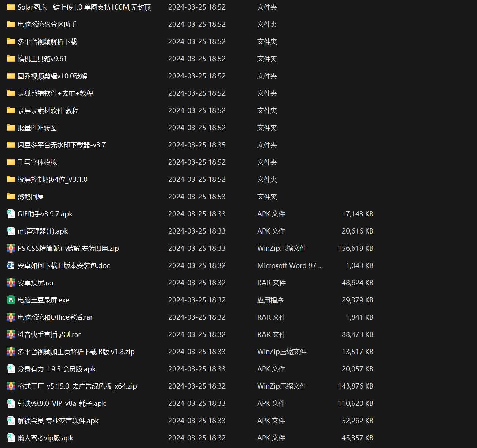This screenshot has height=448, width=477.
Task: Click the folder icon of 搞机工具箱v9.61
Action: pos(10,59)
